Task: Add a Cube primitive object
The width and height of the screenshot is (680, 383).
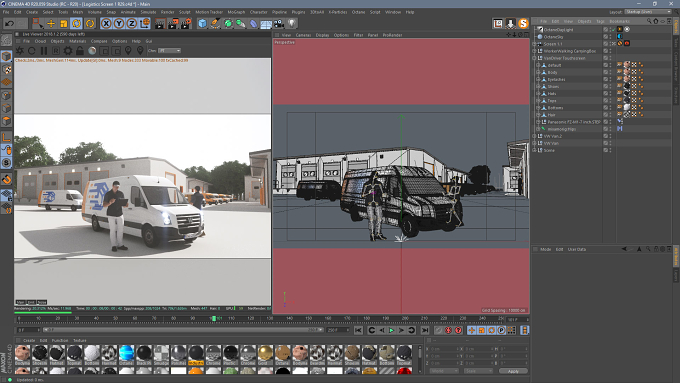Action: pos(202,23)
